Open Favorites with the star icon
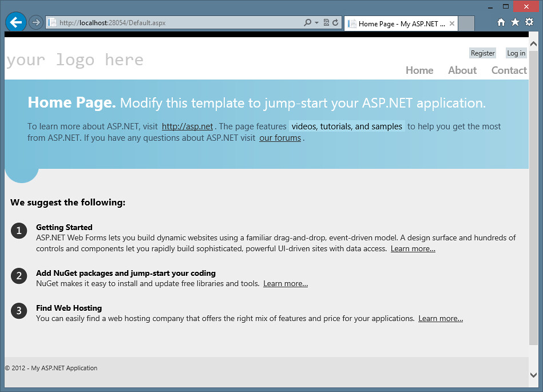This screenshot has height=392, width=543. click(x=515, y=22)
